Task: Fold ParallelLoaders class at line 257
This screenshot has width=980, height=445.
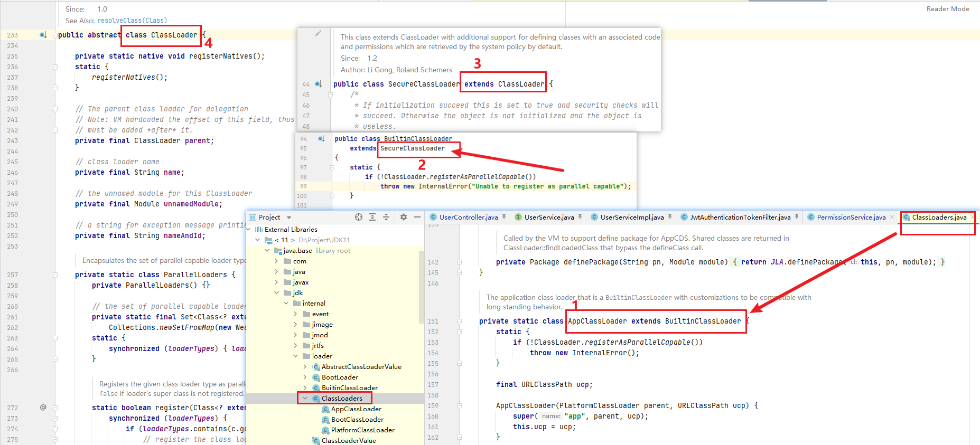Action: pos(55,275)
